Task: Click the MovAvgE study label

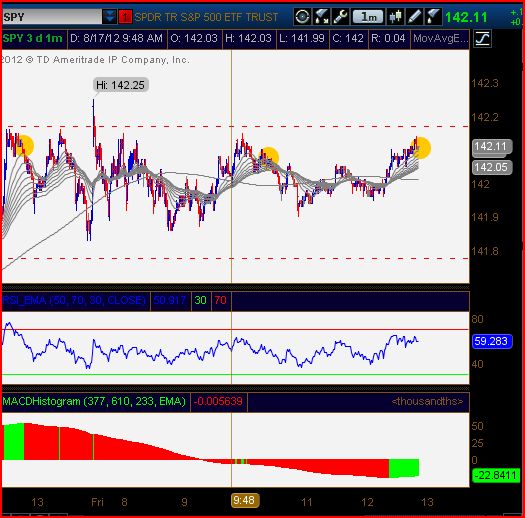Action: tap(440, 39)
